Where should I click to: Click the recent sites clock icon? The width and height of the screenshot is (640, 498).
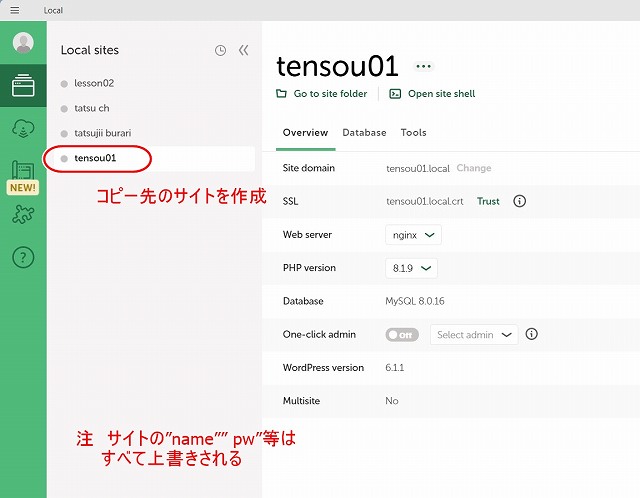point(220,50)
